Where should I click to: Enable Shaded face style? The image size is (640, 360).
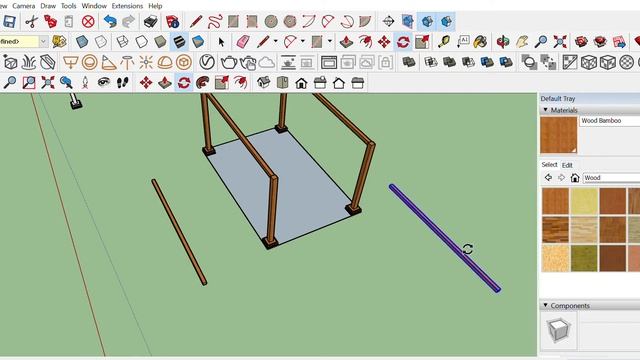point(160,42)
